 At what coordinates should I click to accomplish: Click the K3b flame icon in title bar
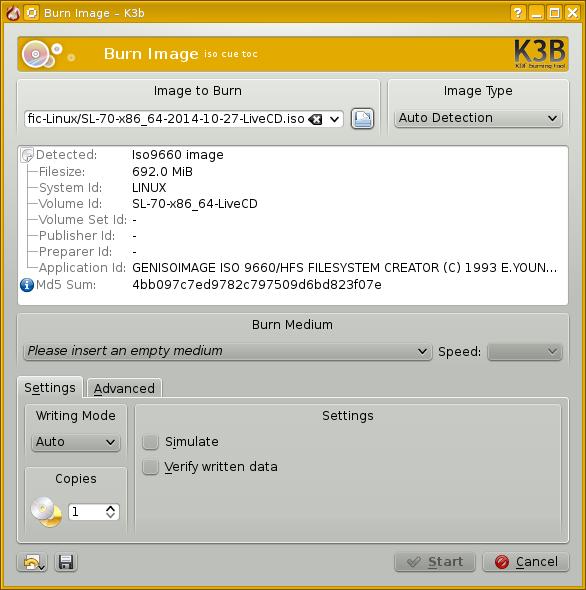(13, 13)
